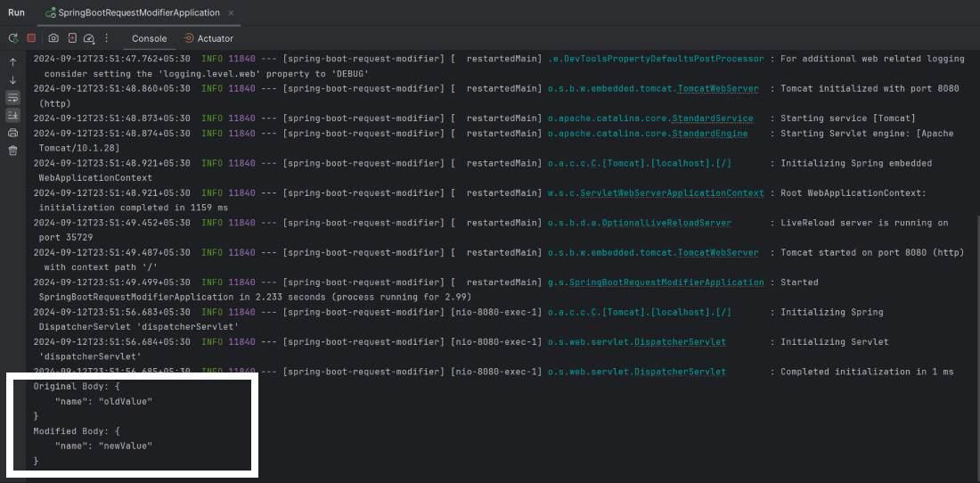Click 'LiveReload server is running on' message
The width and height of the screenshot is (980, 483).
864,223
